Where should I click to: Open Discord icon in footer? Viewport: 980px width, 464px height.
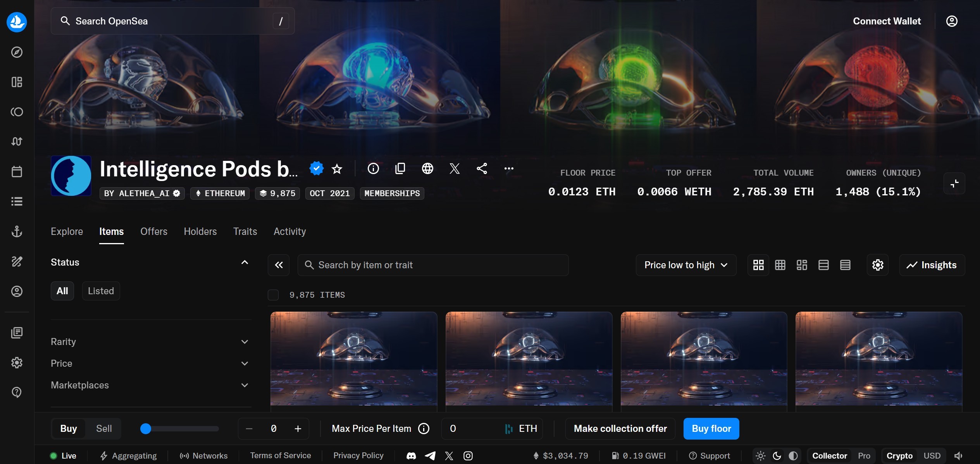click(x=411, y=455)
